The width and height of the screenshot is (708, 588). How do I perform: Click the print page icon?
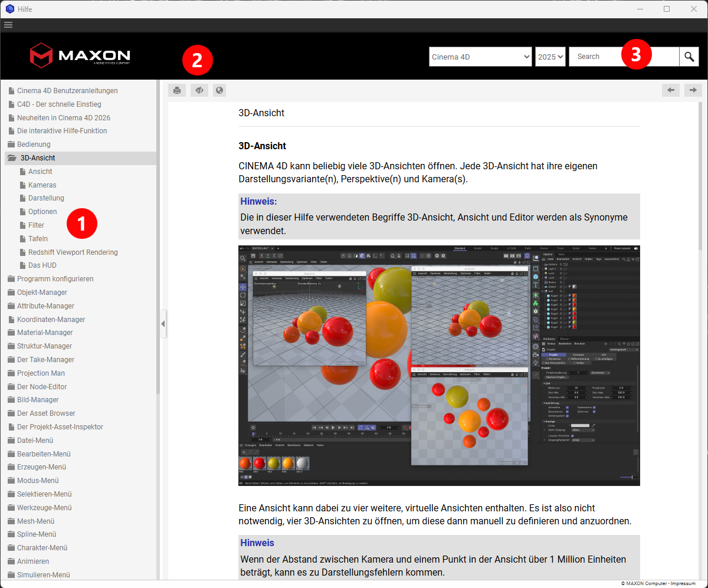tap(176, 90)
